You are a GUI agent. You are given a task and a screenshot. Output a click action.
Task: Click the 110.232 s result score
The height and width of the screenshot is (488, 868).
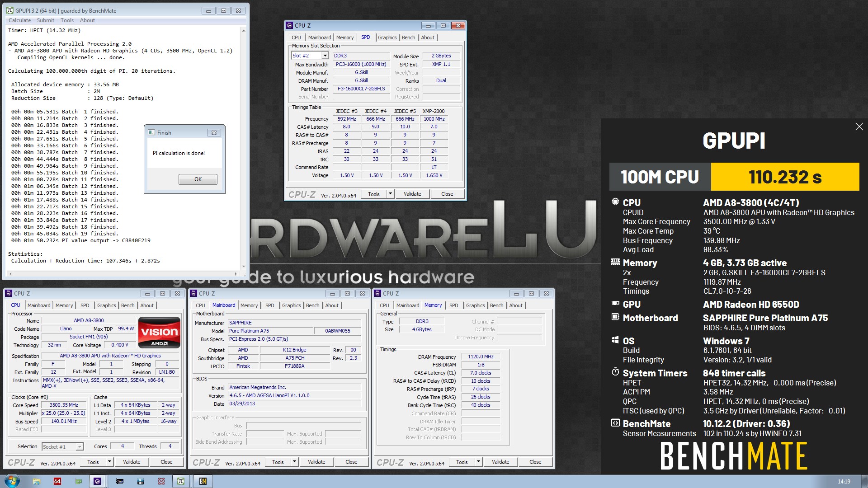(785, 177)
